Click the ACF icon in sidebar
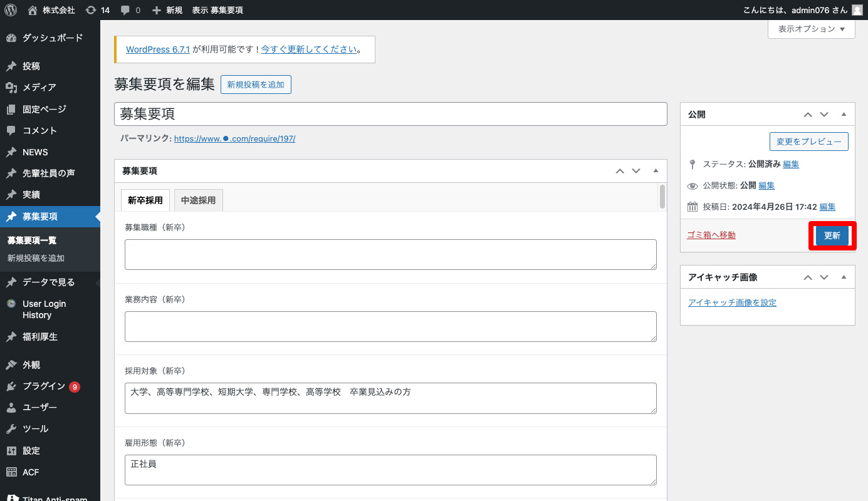The width and height of the screenshot is (868, 501). (x=11, y=472)
